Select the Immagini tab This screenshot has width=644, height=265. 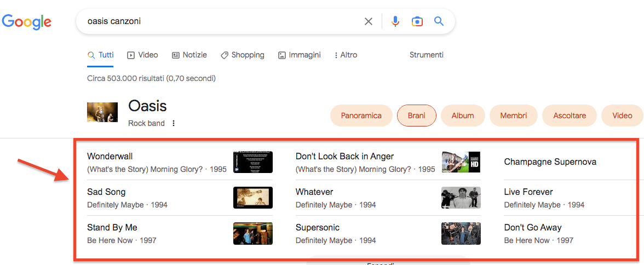(x=299, y=55)
